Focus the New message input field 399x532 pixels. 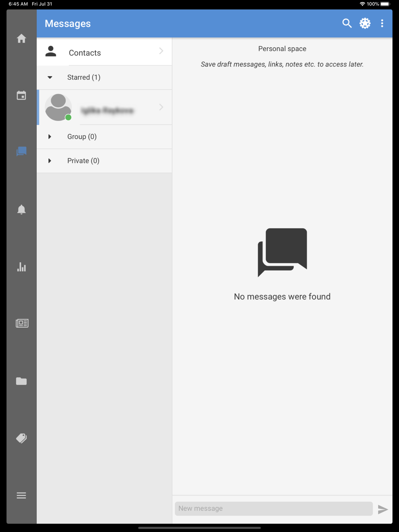pos(274,508)
